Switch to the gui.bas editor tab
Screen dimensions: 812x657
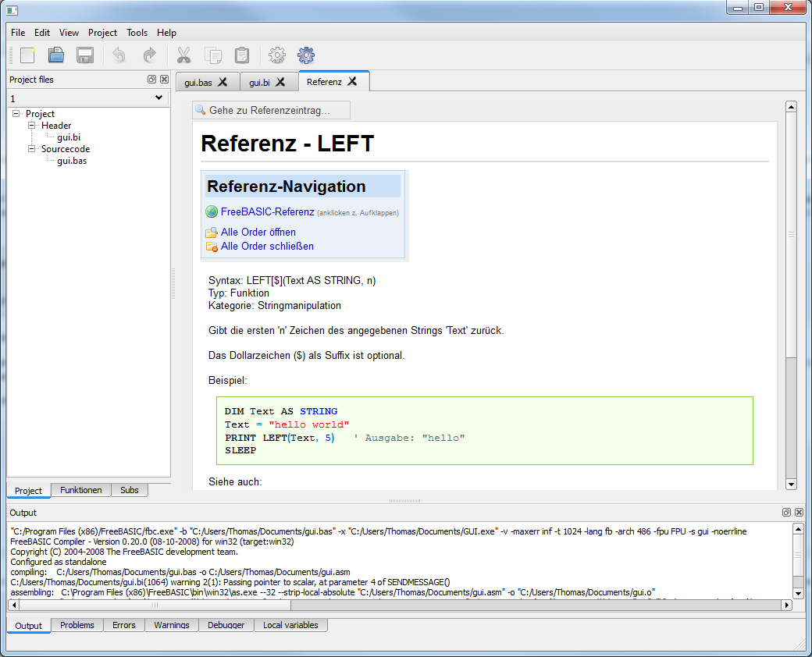[198, 82]
